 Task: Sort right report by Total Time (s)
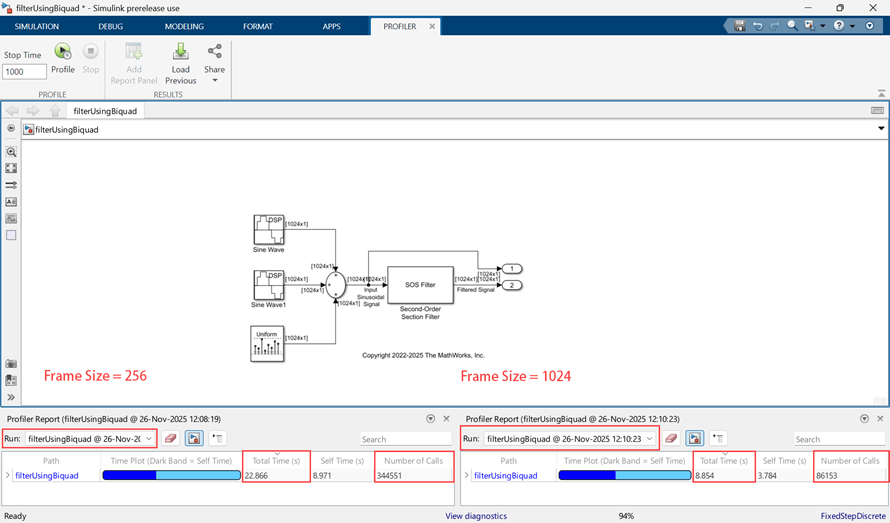[x=724, y=461]
